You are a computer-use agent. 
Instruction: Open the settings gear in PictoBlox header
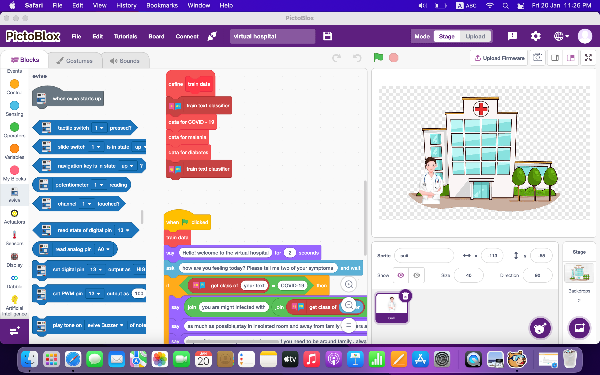pyautogui.click(x=535, y=36)
